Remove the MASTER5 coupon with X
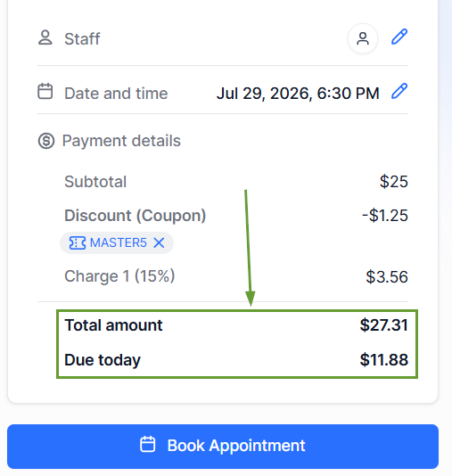Viewport: 452px width, 476px height. coord(159,242)
